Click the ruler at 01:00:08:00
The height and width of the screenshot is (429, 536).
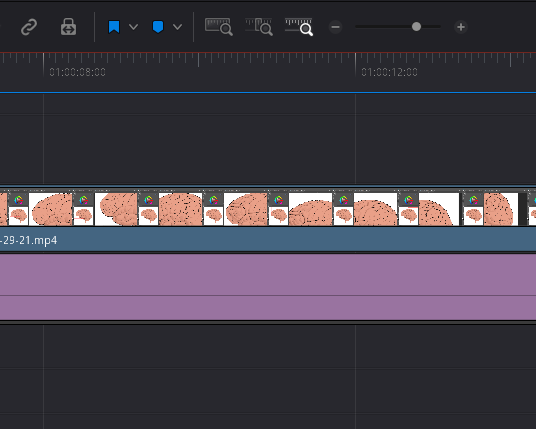point(77,72)
